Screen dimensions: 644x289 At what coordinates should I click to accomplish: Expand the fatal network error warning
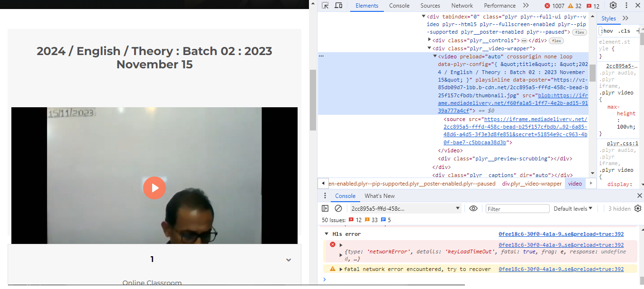[x=341, y=269]
